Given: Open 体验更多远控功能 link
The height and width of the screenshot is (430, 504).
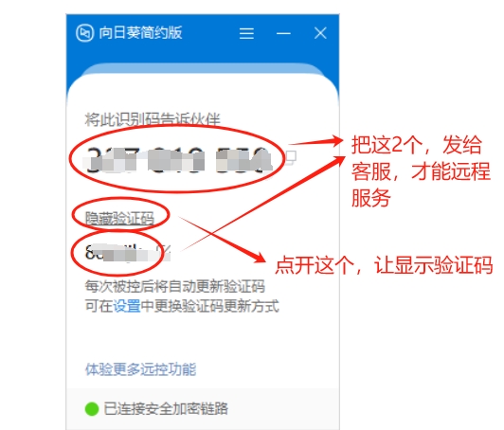Looking at the screenshot, I should [x=141, y=369].
